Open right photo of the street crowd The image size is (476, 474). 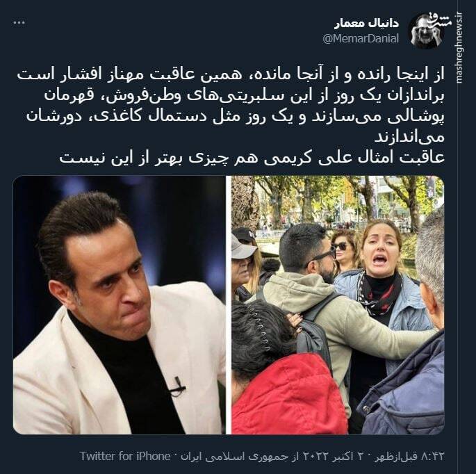(x=338, y=305)
